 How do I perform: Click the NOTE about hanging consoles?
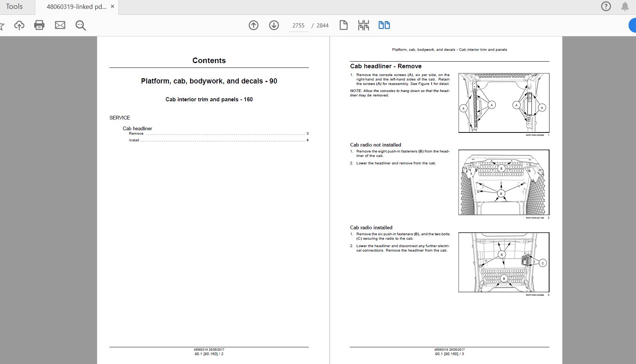pyautogui.click(x=400, y=93)
